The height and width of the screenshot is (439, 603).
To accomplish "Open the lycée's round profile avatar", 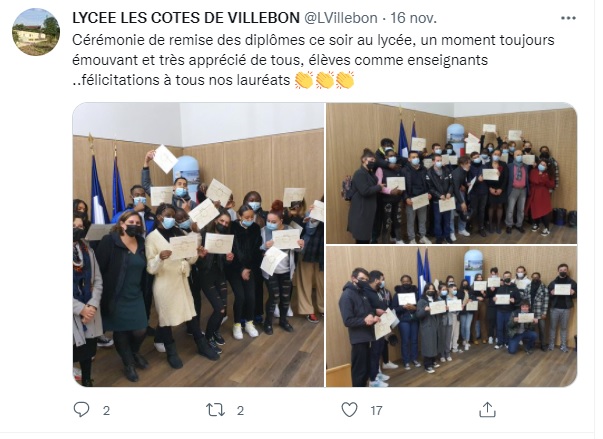I will 36,32.
